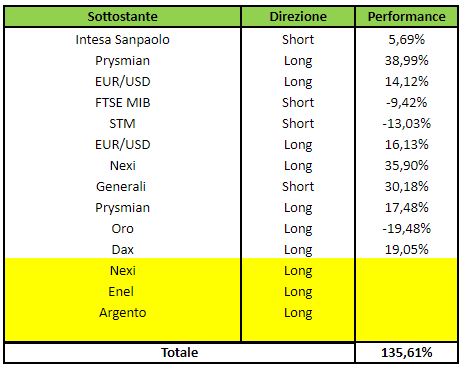
Task: Select the 38,99% performance cell
Action: point(406,61)
